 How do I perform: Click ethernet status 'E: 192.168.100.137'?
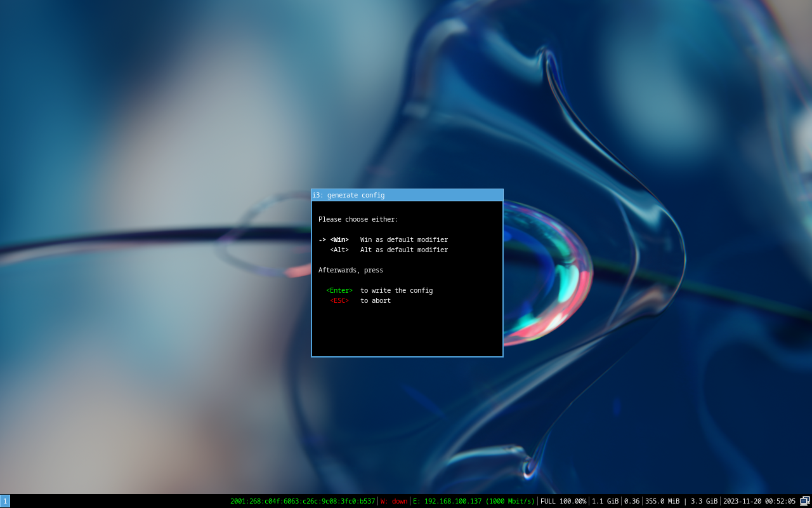click(474, 501)
